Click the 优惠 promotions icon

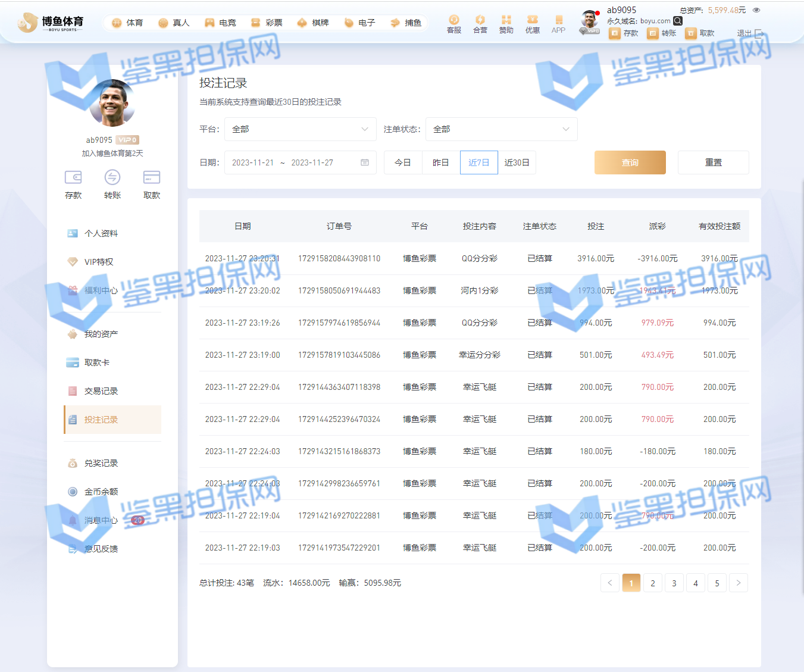pos(532,20)
